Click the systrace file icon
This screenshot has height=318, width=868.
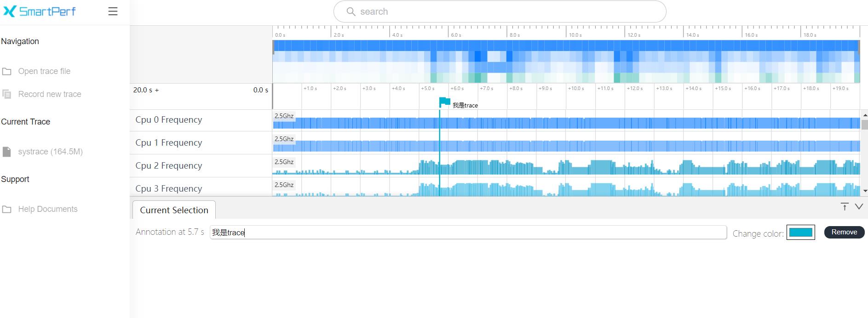7,152
